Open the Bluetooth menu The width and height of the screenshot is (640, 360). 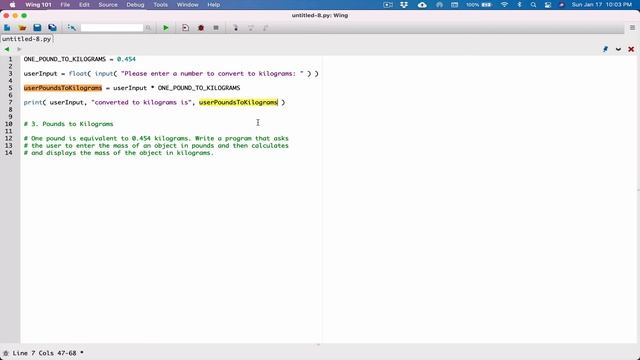(x=519, y=5)
